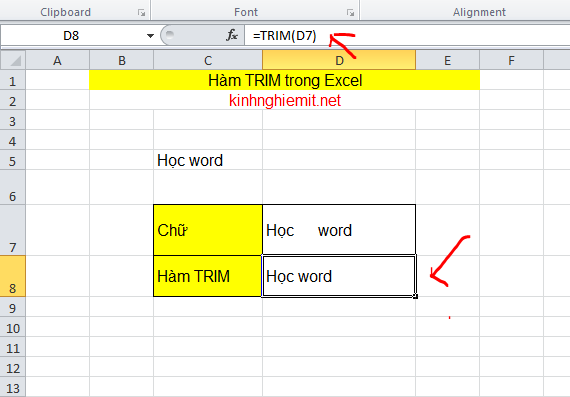Select row 10 header

[x=13, y=327]
